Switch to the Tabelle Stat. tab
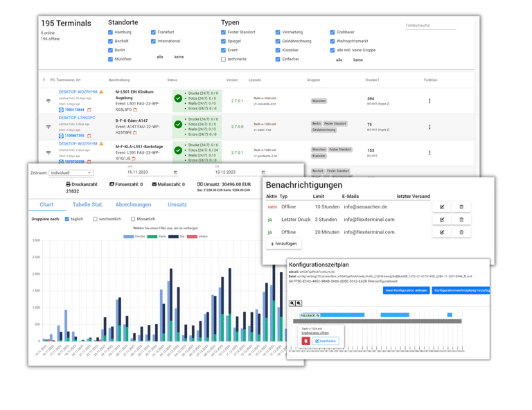The width and height of the screenshot is (532, 410). pos(87,204)
